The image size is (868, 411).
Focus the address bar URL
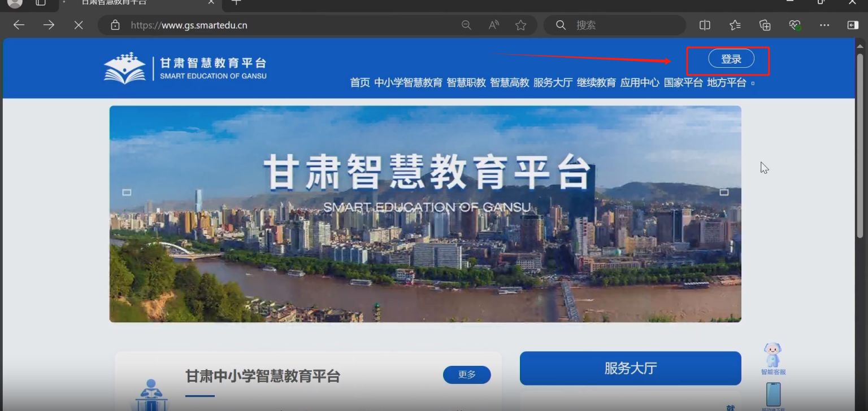click(189, 25)
